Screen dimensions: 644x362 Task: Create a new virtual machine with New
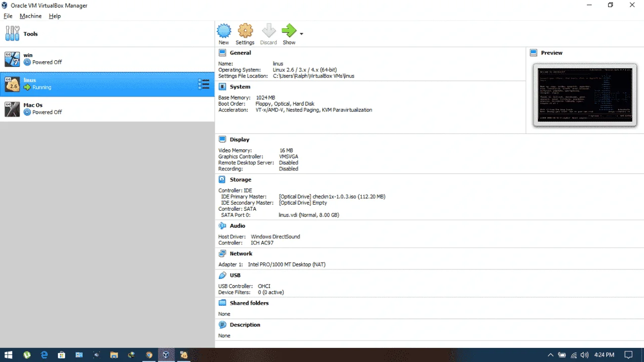[x=224, y=34]
